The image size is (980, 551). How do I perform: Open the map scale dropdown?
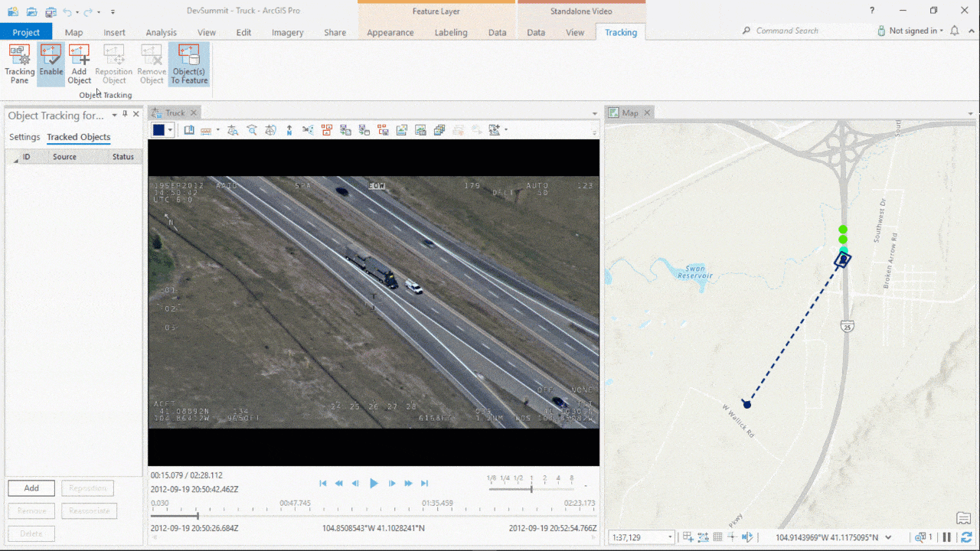coord(669,537)
